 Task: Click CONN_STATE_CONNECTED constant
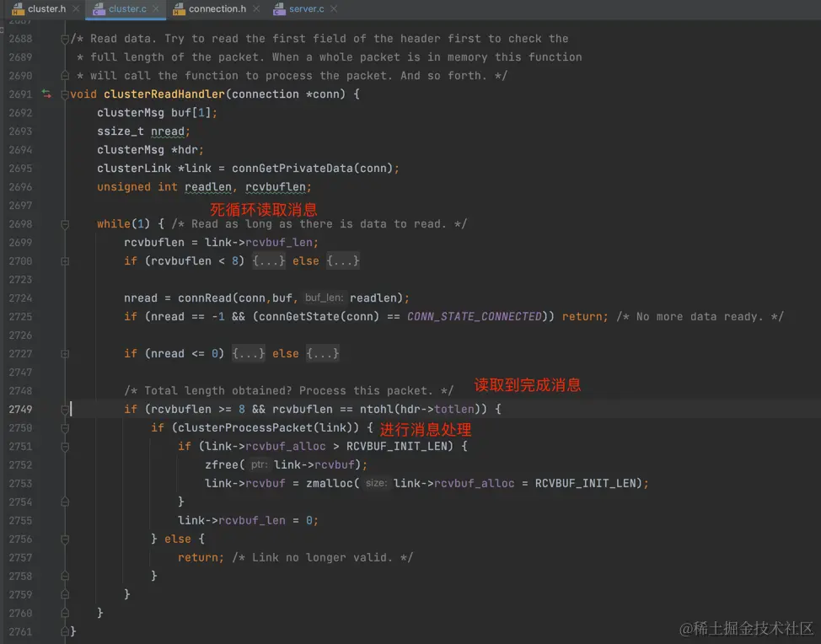[475, 316]
